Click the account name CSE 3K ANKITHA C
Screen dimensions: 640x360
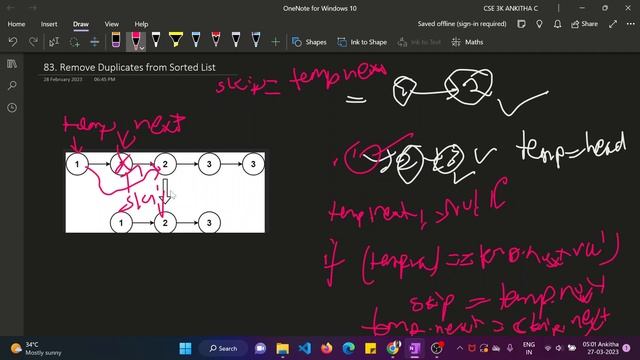click(x=511, y=8)
